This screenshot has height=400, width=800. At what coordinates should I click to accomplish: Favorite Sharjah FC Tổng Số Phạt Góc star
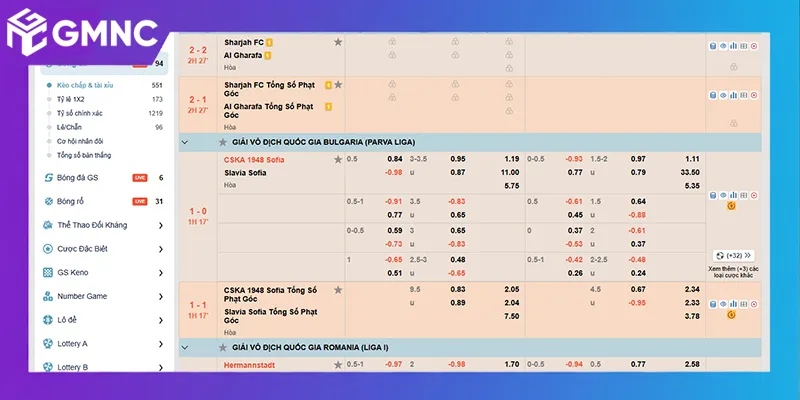pos(338,85)
